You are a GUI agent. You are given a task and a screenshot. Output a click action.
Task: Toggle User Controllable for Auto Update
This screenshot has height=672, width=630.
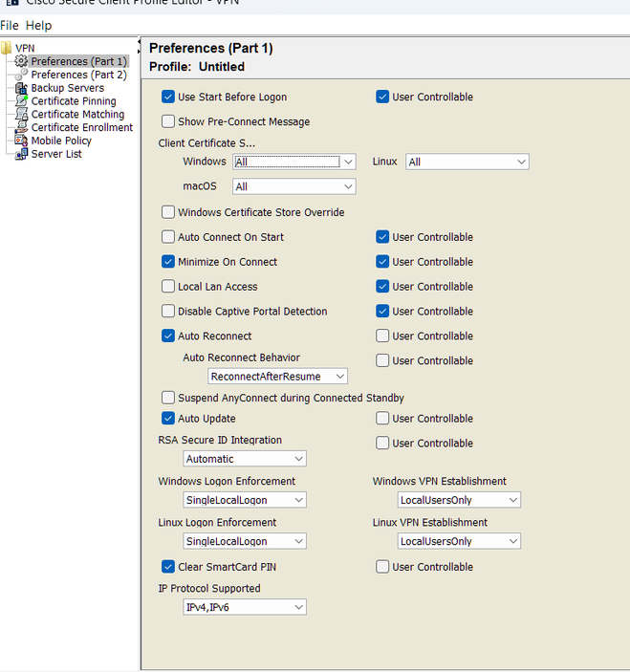pyautogui.click(x=382, y=419)
